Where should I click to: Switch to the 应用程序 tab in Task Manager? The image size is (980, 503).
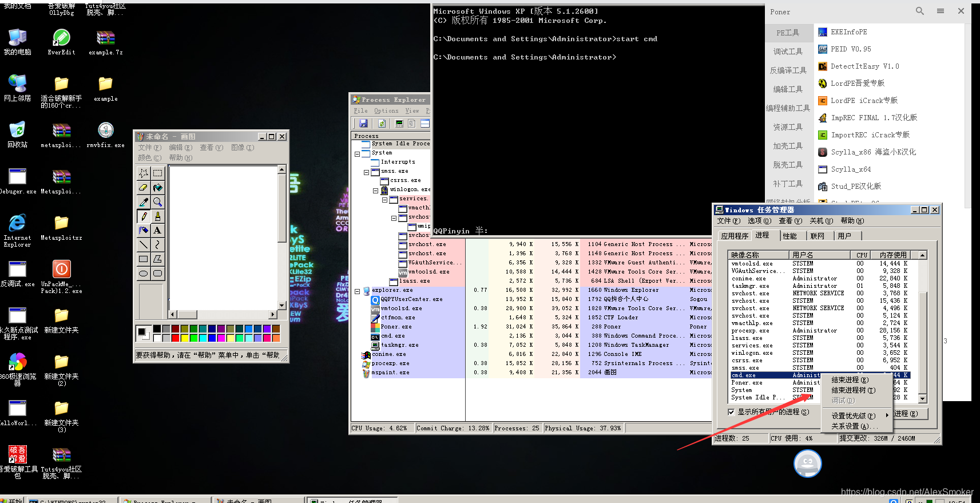(x=735, y=236)
